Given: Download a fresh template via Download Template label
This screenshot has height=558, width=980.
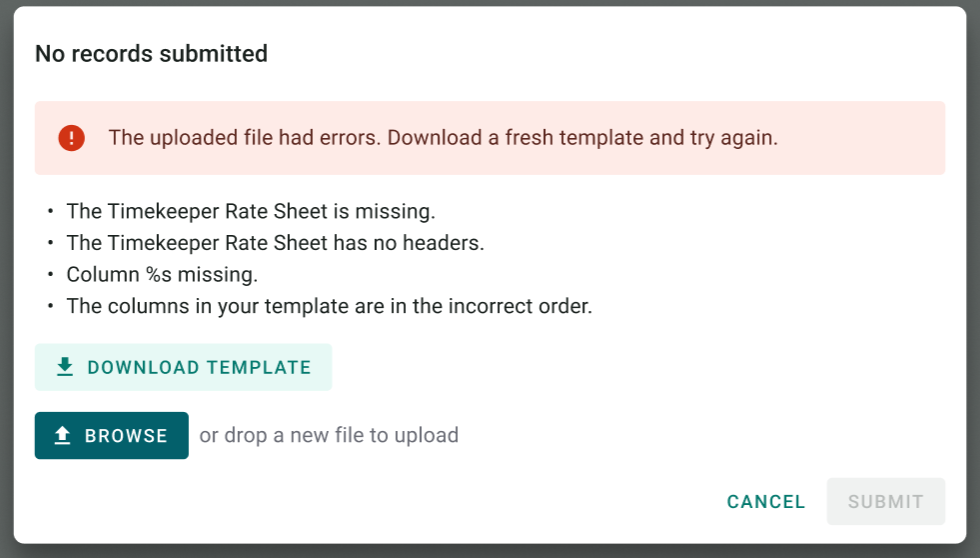Looking at the screenshot, I should (x=199, y=367).
